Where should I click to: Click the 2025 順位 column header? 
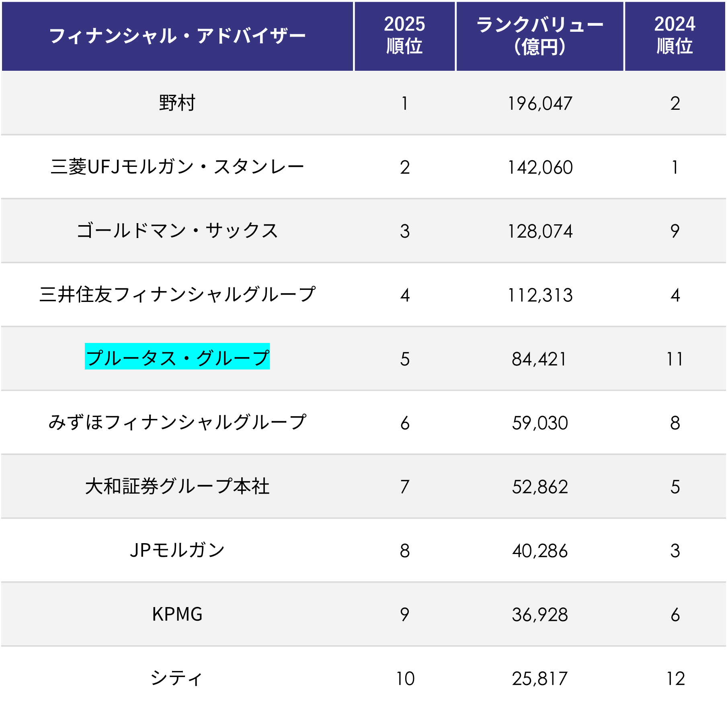click(404, 36)
